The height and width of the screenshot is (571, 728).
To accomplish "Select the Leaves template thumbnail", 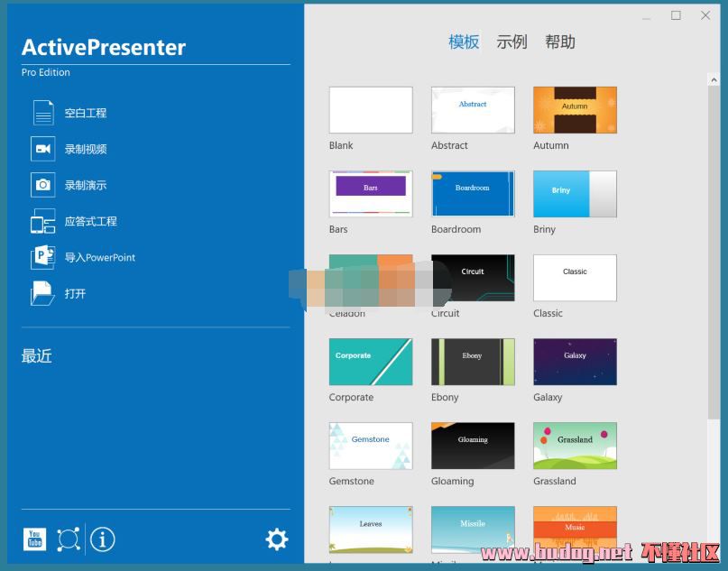I will 371,530.
